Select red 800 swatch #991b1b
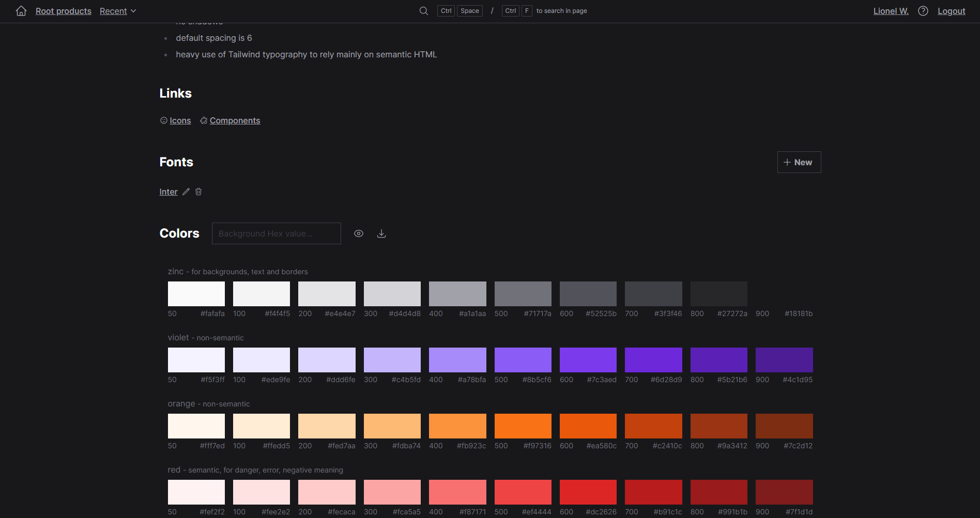 719,492
